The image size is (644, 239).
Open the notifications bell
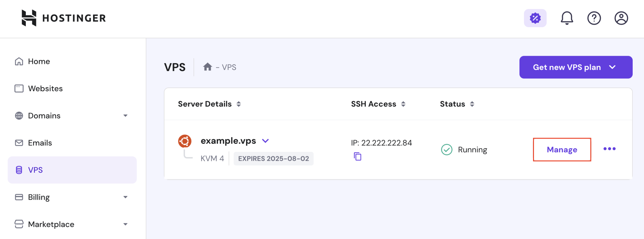567,18
